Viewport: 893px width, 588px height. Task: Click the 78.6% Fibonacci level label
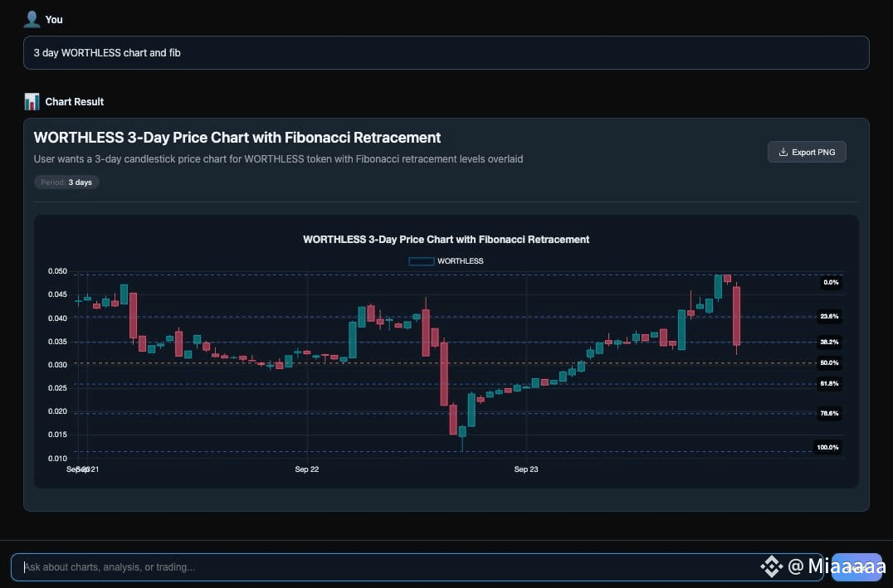(829, 413)
